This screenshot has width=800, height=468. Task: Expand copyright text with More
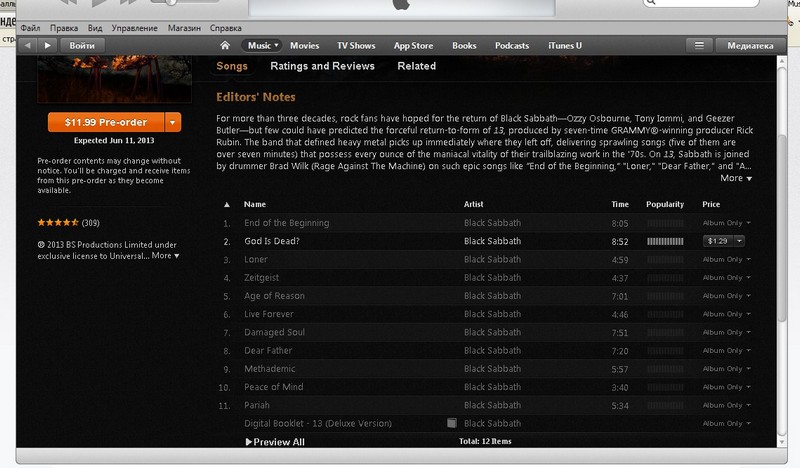coord(165,256)
